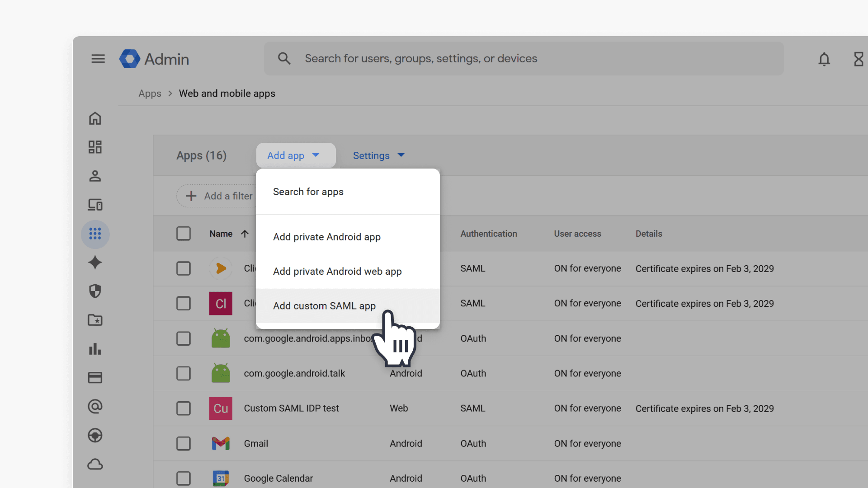Click Android in com.google.android.talk row
Image resolution: width=868 pixels, height=488 pixels.
pyautogui.click(x=406, y=373)
